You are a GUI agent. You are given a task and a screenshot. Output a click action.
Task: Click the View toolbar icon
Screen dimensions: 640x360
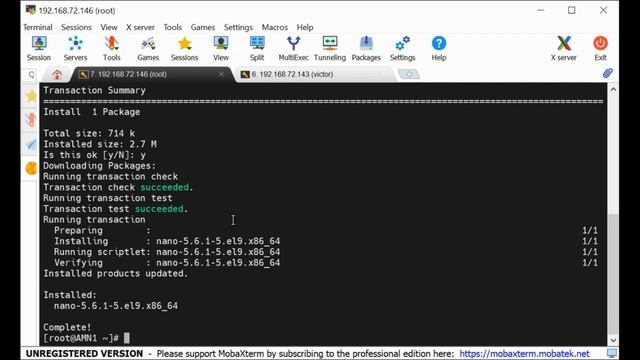pyautogui.click(x=220, y=48)
